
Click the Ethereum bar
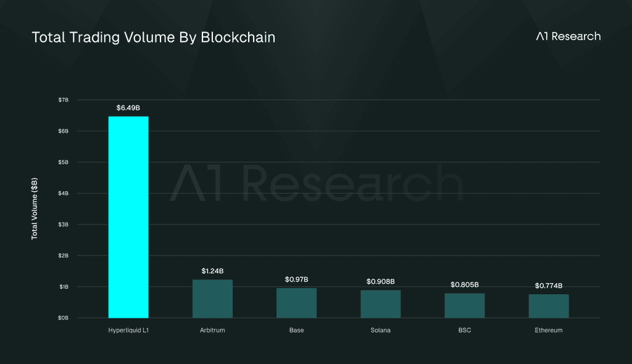point(549,306)
